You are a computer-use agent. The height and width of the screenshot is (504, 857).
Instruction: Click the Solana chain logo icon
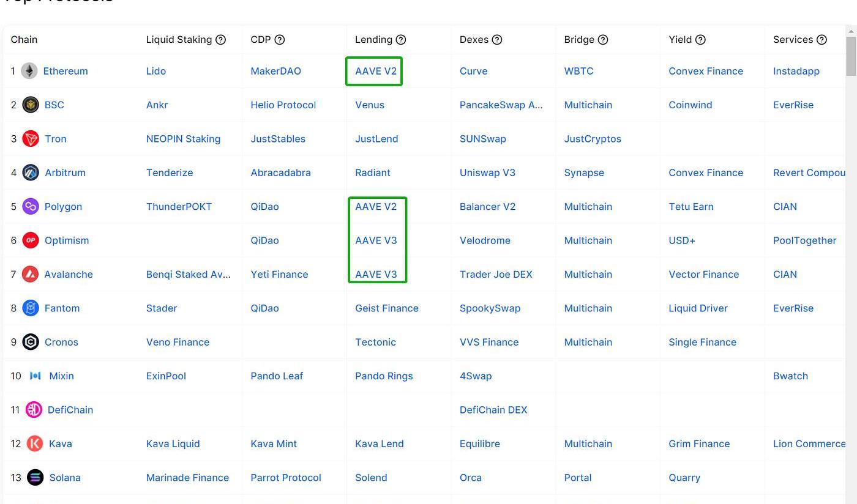36,478
